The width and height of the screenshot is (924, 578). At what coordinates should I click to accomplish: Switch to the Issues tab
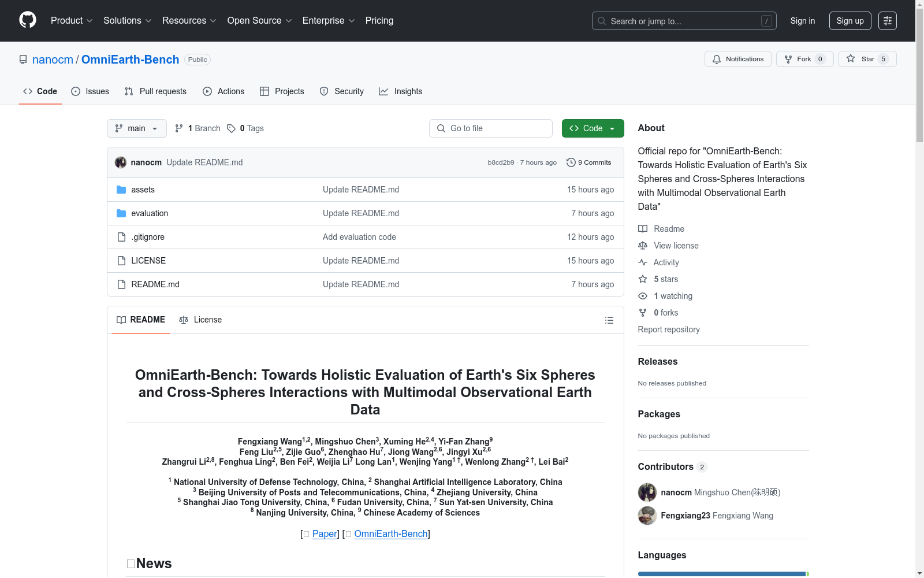pyautogui.click(x=90, y=91)
